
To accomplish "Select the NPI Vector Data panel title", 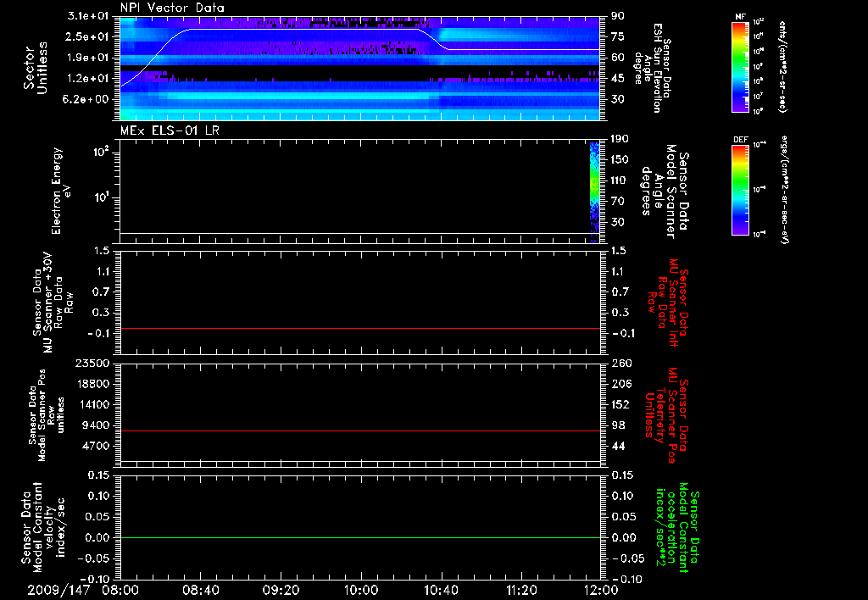I will pyautogui.click(x=172, y=8).
